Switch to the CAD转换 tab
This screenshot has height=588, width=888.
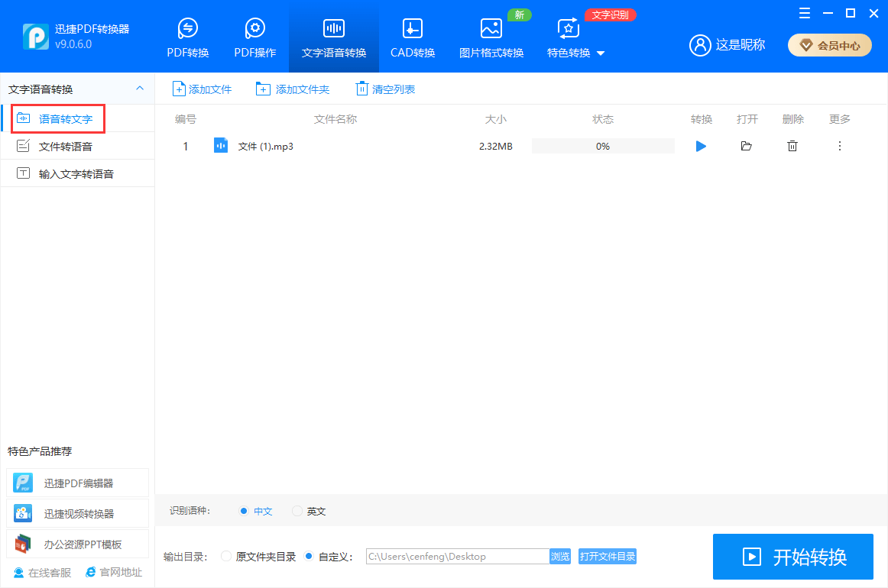point(413,38)
